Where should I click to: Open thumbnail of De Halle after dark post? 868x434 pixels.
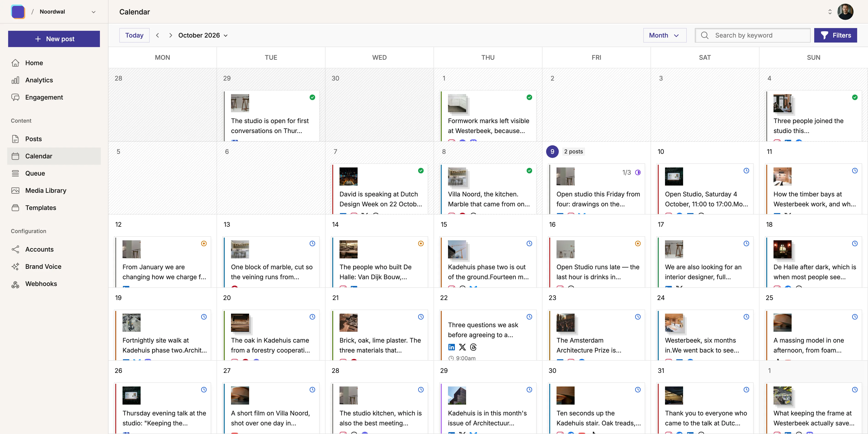coord(782,249)
